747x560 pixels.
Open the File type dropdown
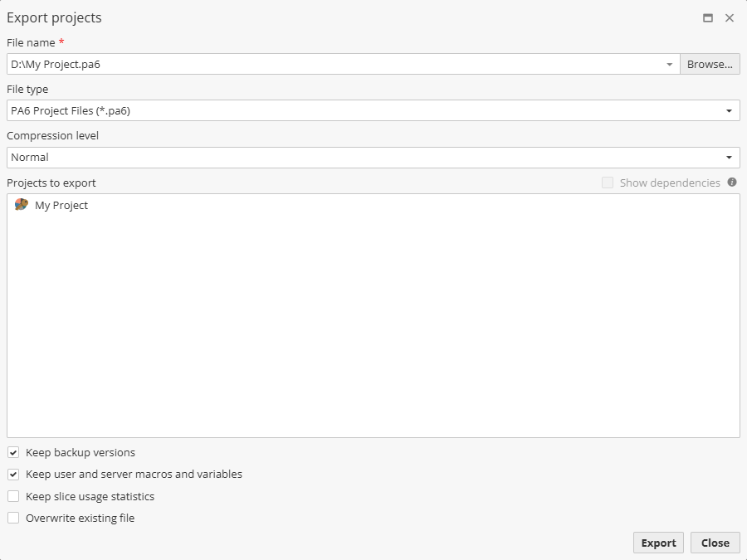click(x=729, y=110)
